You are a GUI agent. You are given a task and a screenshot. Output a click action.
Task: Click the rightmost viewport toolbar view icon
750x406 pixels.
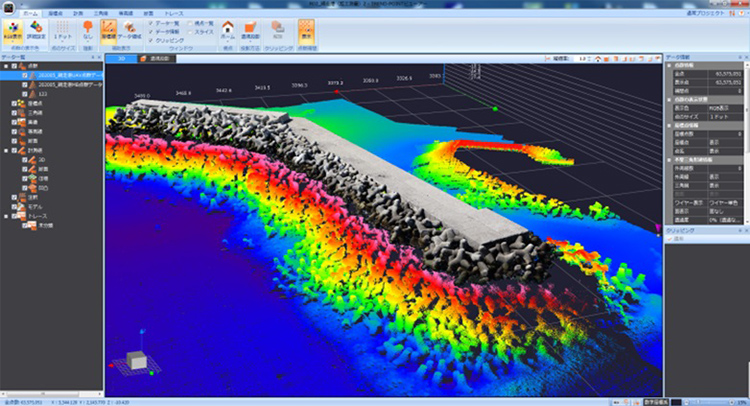tap(658, 59)
